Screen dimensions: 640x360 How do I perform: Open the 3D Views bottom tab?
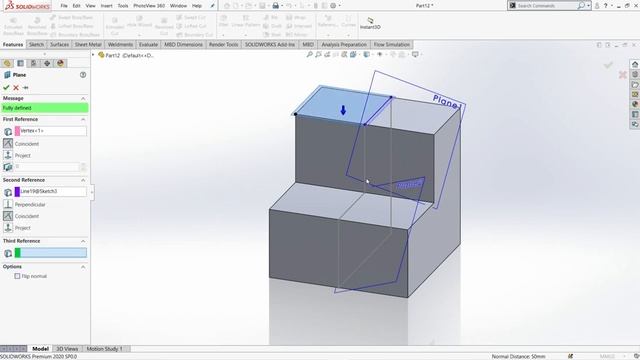click(x=67, y=349)
